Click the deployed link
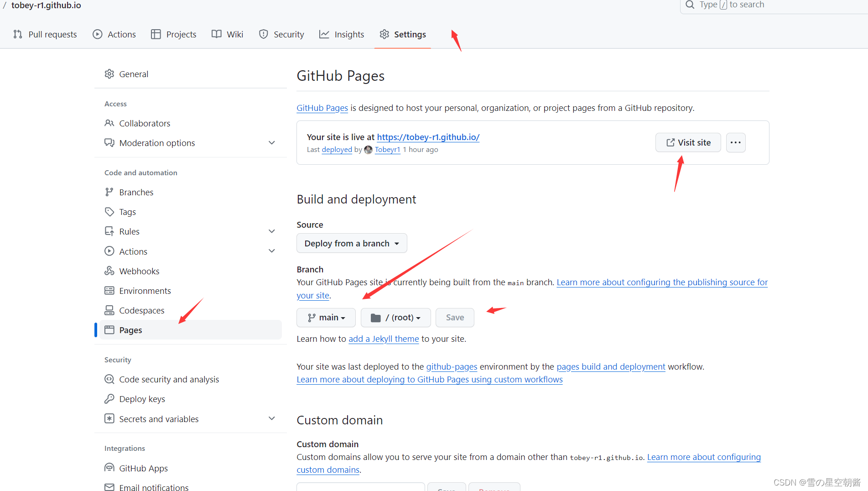Image resolution: width=868 pixels, height=491 pixels. coord(337,150)
